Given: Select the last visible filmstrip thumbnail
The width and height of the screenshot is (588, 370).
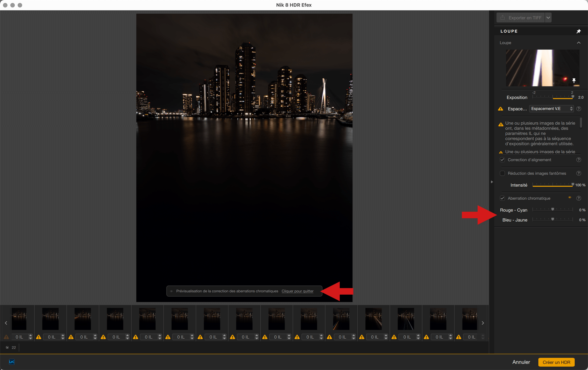Looking at the screenshot, I should pos(469,319).
